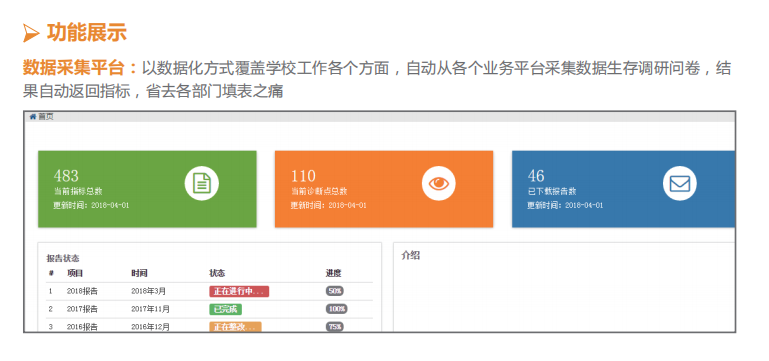The height and width of the screenshot is (361, 769).
Task: Select the 46 downloaded reports count
Action: [x=536, y=176]
